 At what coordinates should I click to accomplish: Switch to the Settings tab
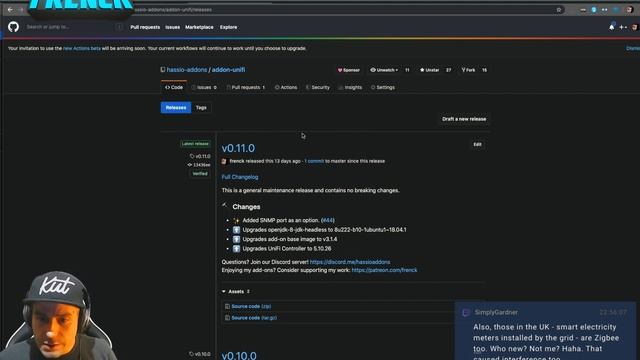[383, 87]
